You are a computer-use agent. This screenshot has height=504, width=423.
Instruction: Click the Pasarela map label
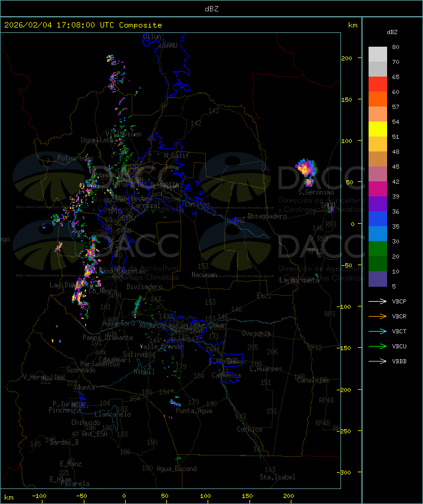click(x=75, y=484)
